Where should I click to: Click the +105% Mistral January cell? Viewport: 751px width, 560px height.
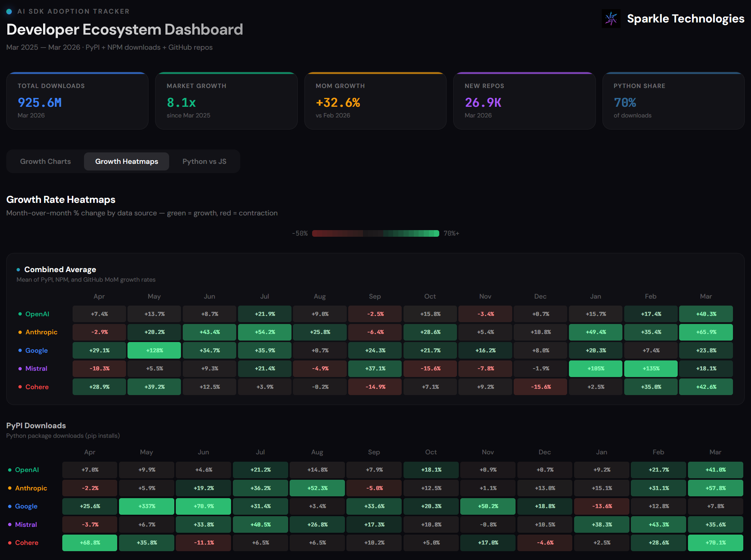595,369
